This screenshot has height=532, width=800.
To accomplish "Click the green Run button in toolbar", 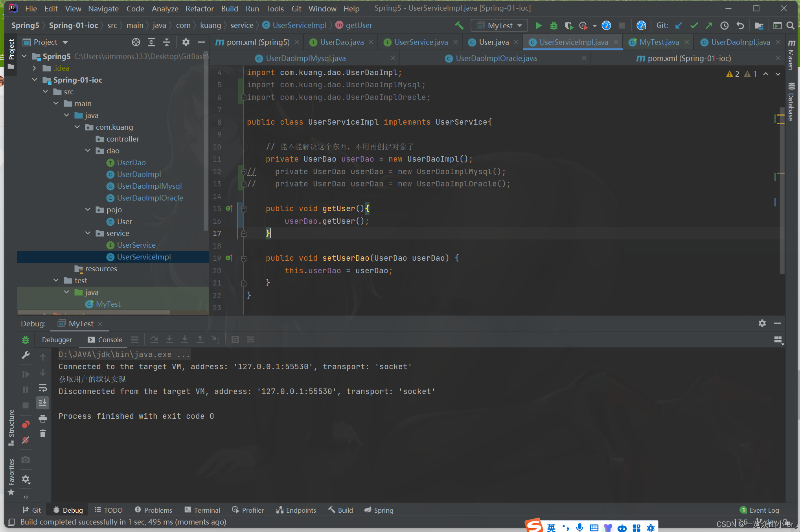I will [539, 26].
